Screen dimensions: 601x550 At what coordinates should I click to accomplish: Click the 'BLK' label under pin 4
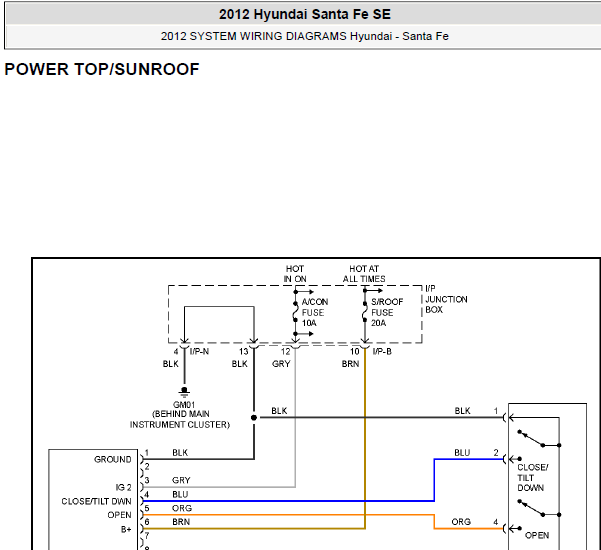[171, 364]
